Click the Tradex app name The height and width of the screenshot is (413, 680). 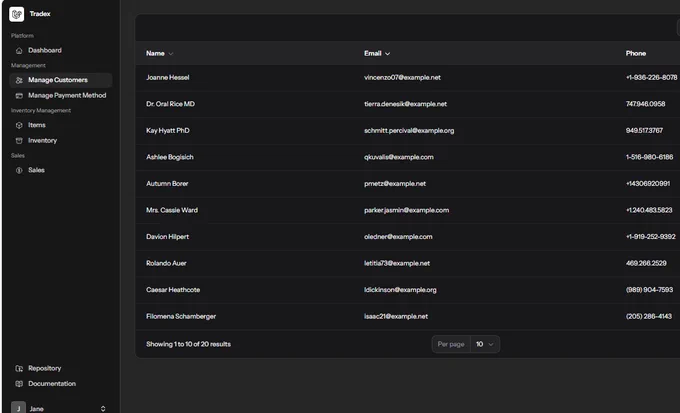click(40, 14)
